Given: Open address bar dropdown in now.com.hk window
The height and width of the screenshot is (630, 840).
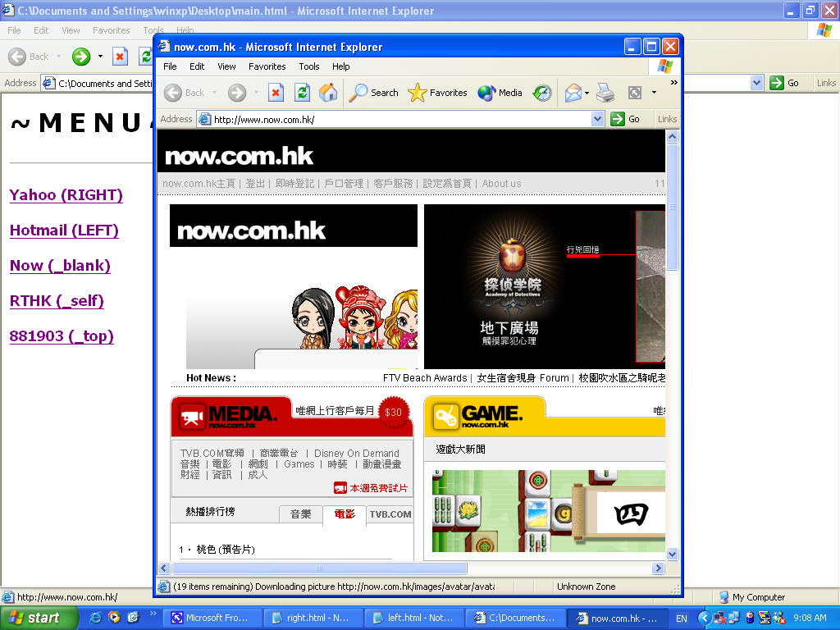Looking at the screenshot, I should (598, 119).
